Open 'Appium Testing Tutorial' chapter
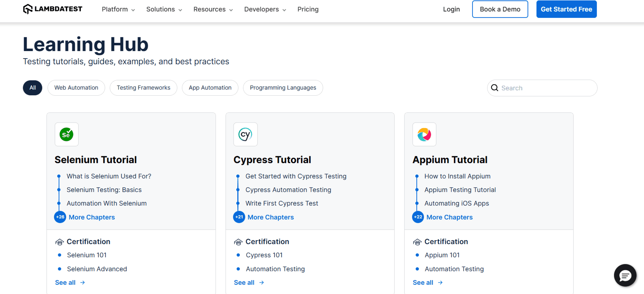The width and height of the screenshot is (644, 294). (460, 190)
